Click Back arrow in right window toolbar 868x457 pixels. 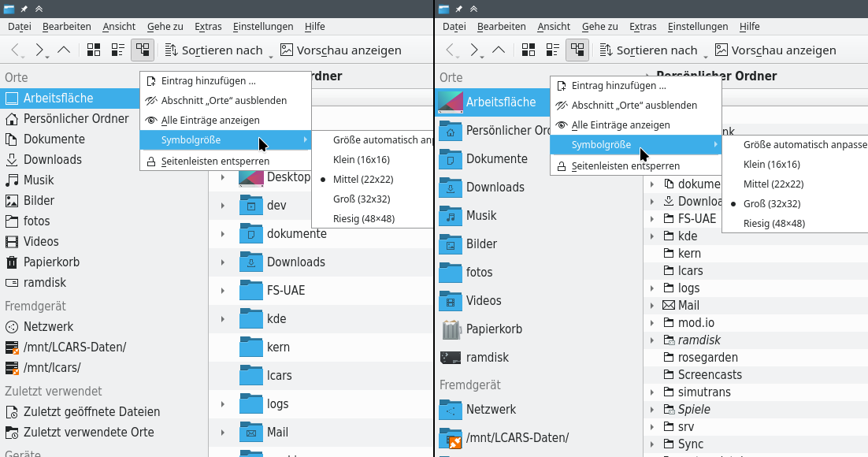(x=451, y=50)
